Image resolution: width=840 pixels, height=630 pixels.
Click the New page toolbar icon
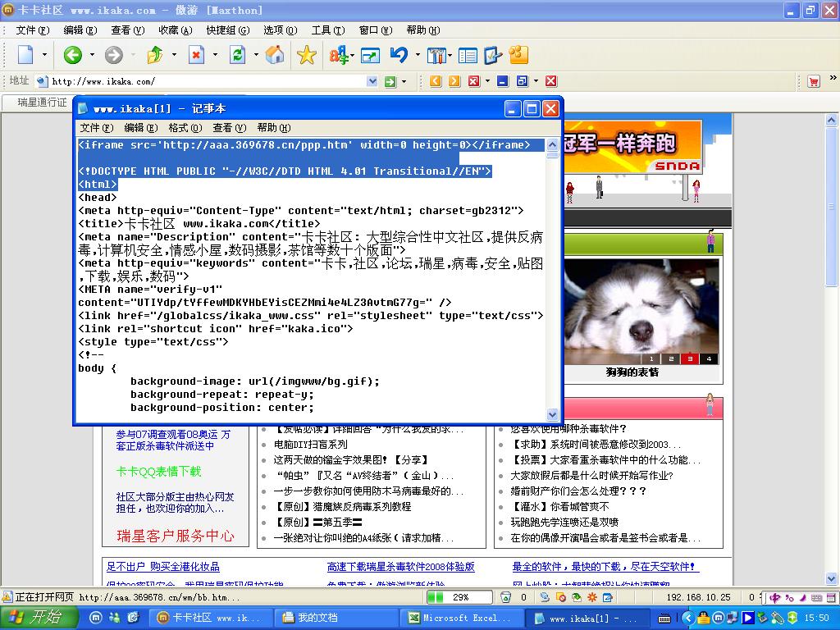[26, 55]
